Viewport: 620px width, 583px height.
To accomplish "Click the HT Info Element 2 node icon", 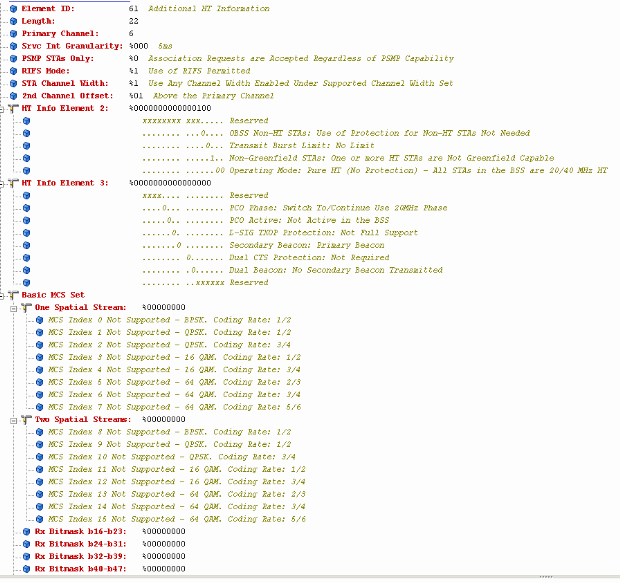I will click(x=13, y=108).
